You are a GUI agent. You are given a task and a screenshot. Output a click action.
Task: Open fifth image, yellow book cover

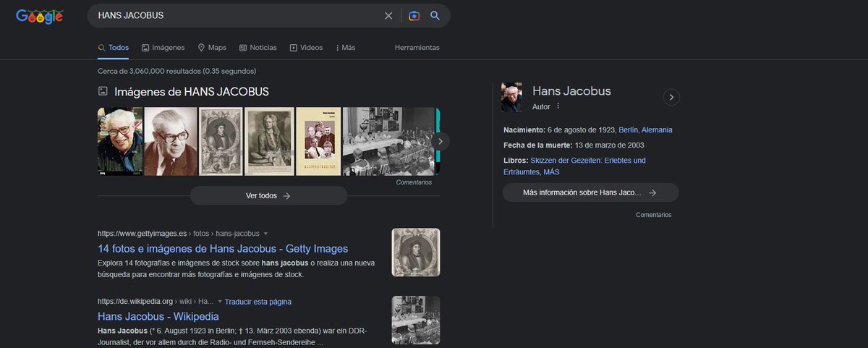pyautogui.click(x=318, y=141)
